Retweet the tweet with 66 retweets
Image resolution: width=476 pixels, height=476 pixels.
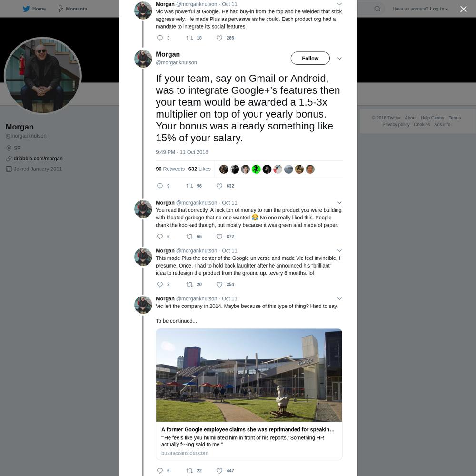click(189, 237)
